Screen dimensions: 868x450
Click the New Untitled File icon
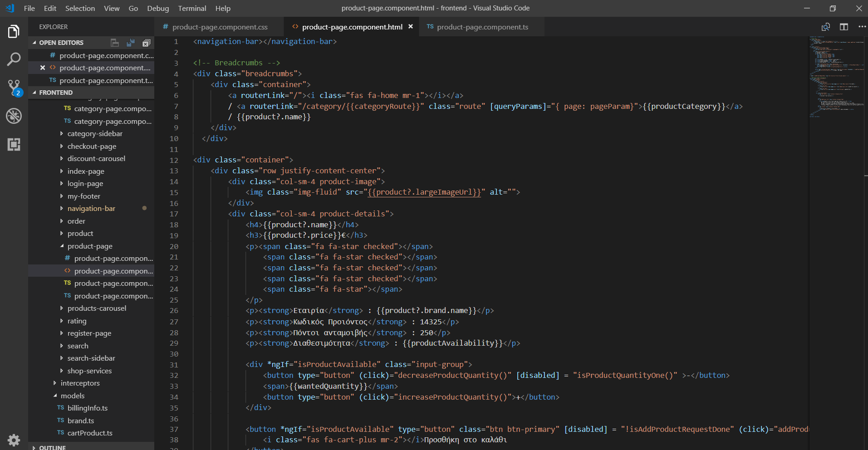point(115,43)
